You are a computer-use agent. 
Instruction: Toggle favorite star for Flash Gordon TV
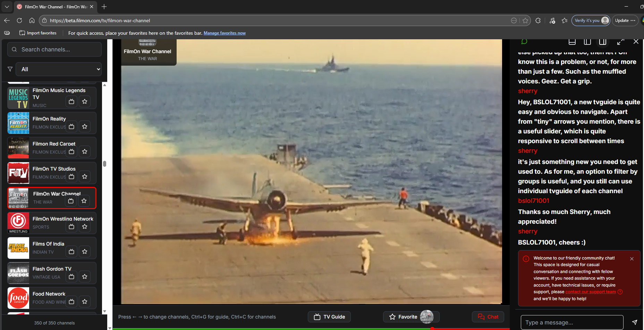coord(85,277)
